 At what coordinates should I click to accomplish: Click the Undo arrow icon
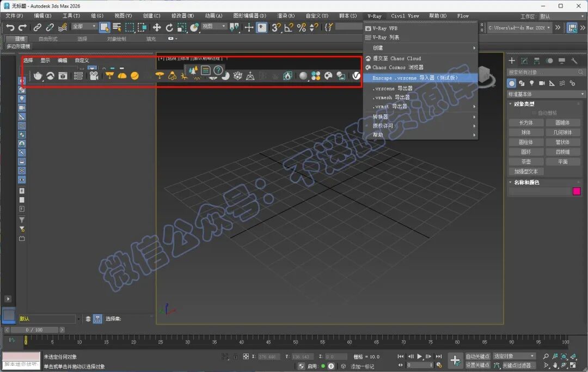(x=10, y=27)
